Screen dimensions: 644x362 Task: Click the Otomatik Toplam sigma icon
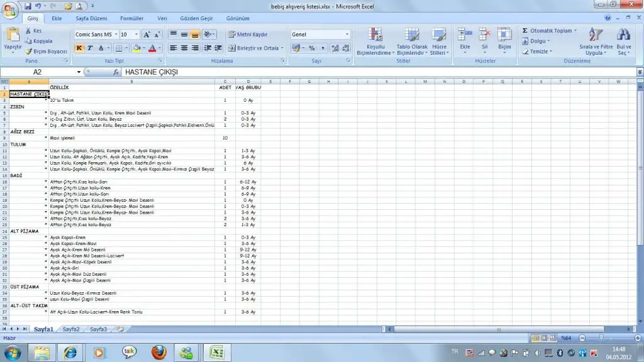tap(525, 30)
